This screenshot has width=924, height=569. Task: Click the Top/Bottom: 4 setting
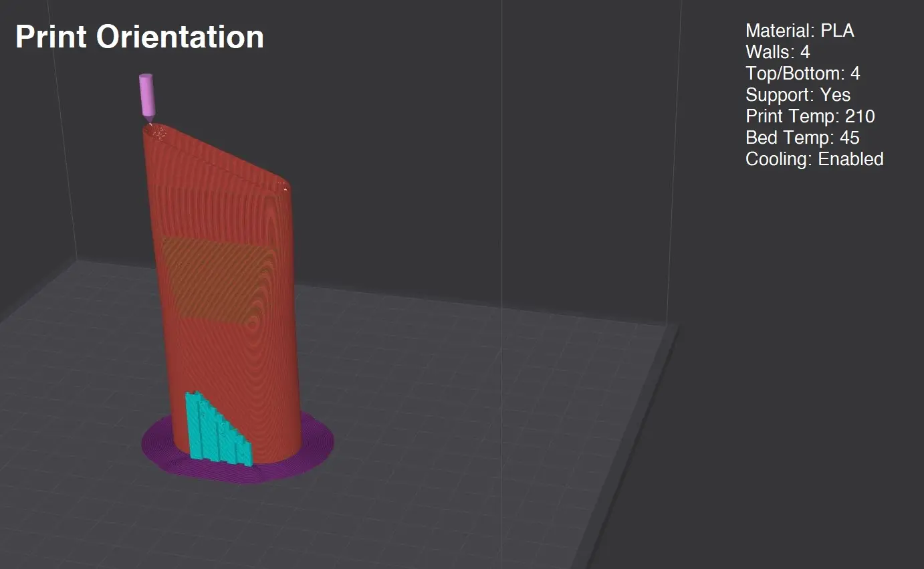click(802, 74)
